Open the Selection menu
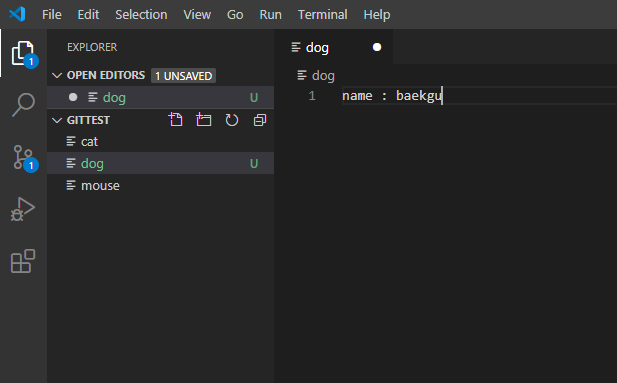The height and width of the screenshot is (383, 617). click(x=141, y=15)
